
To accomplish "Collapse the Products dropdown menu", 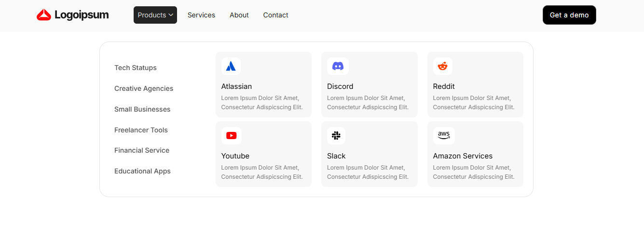I will click(155, 15).
